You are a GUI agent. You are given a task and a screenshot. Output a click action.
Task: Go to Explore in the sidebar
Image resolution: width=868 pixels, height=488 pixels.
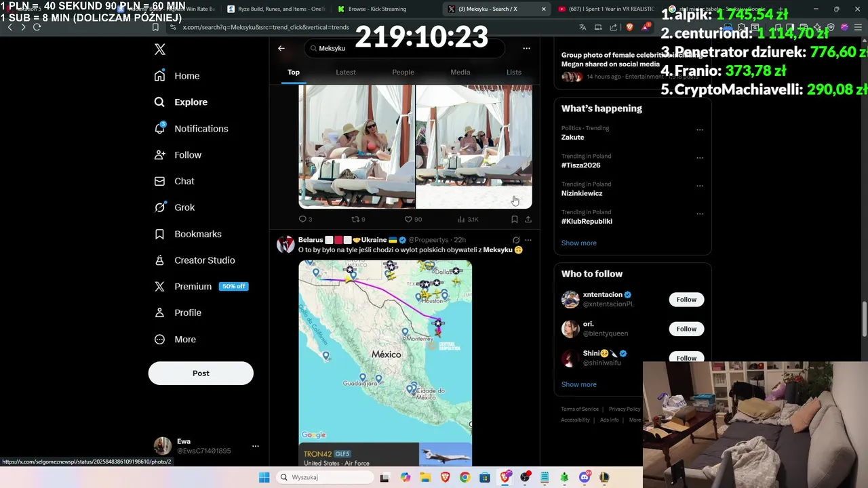pyautogui.click(x=181, y=102)
